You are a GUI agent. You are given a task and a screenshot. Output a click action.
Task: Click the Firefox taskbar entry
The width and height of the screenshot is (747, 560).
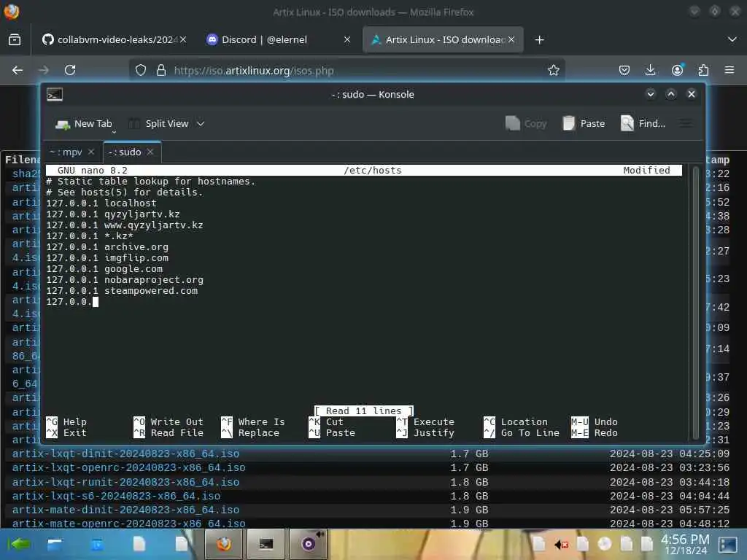pyautogui.click(x=223, y=544)
